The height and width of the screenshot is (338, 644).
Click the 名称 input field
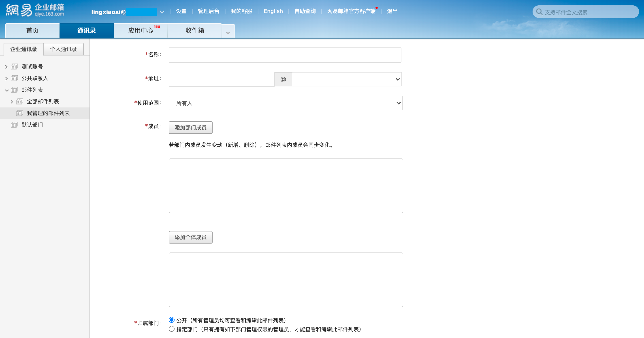click(x=285, y=55)
